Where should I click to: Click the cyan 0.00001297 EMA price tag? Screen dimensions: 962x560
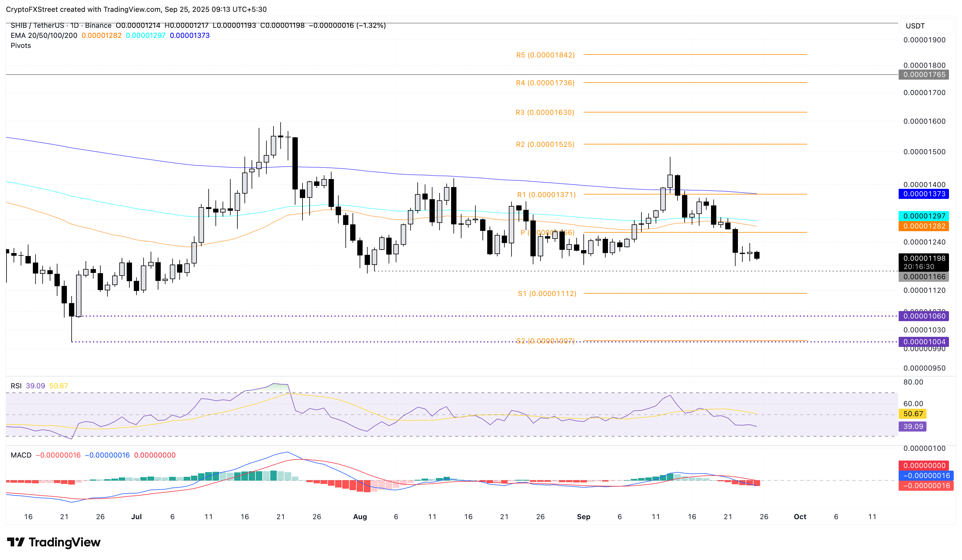coord(924,216)
